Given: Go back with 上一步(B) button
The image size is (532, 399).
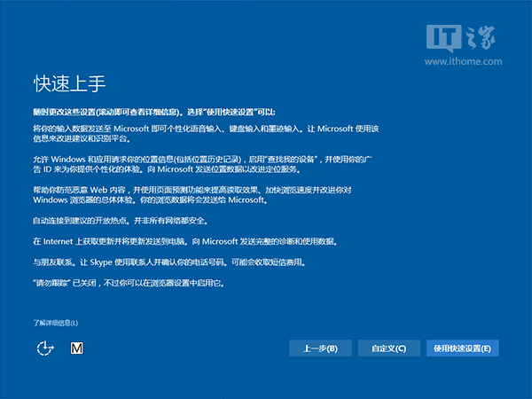Looking at the screenshot, I should [320, 348].
